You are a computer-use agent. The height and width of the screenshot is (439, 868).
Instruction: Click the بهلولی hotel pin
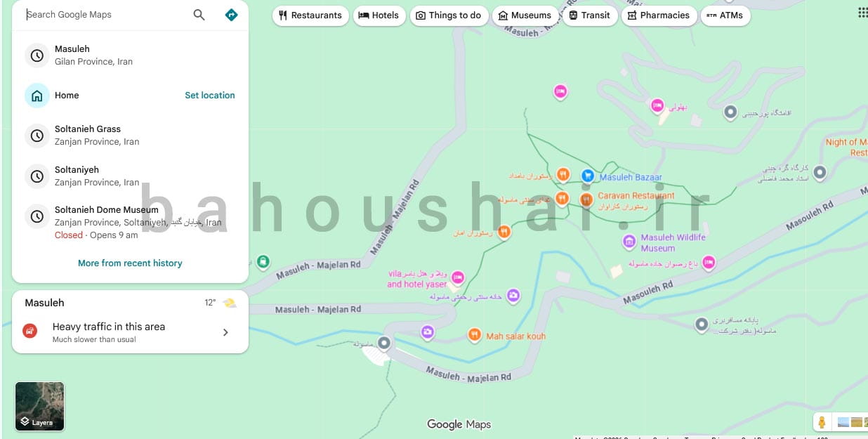coord(657,105)
